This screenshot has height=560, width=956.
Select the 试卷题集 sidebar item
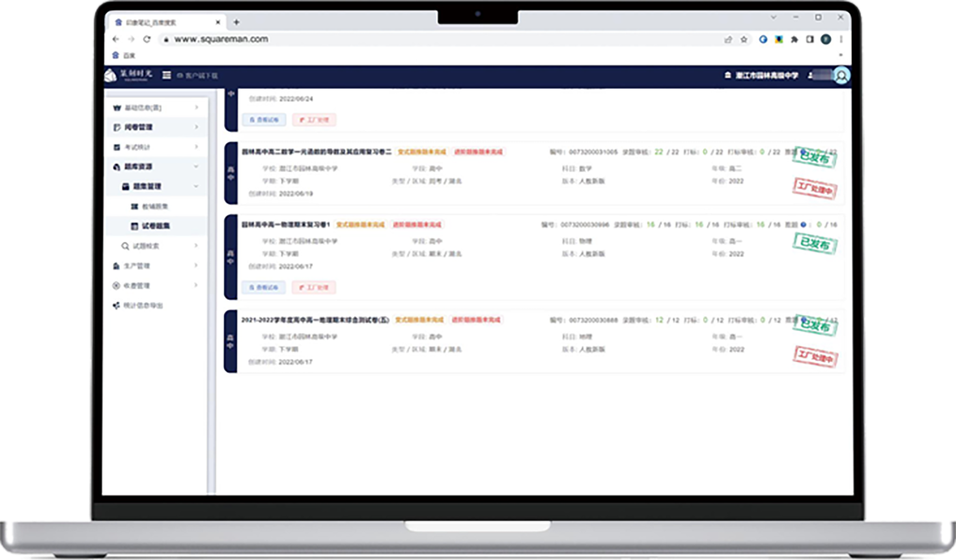point(155,226)
